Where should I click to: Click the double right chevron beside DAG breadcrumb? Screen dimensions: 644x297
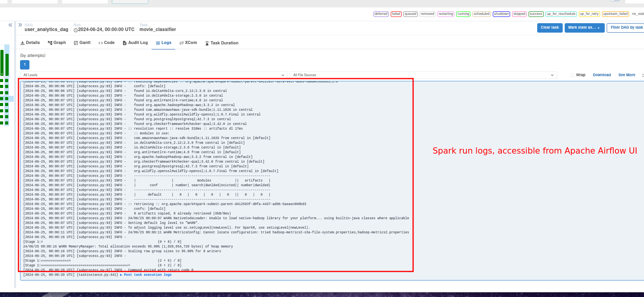click(x=20, y=25)
